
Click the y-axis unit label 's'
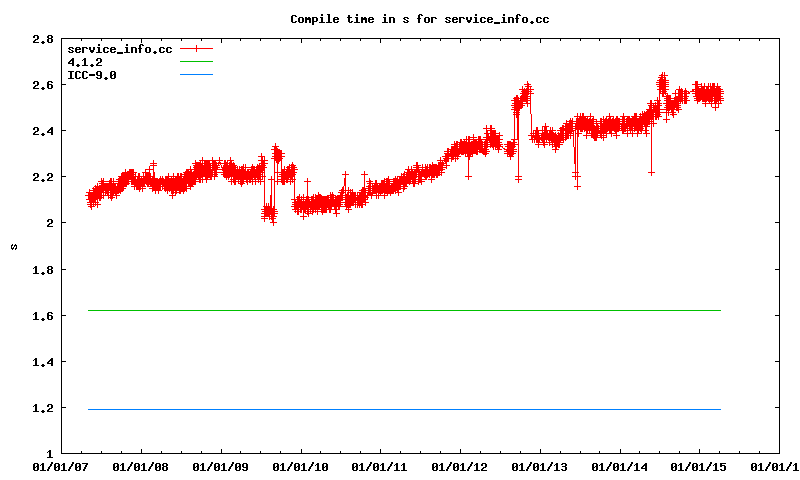[14, 247]
